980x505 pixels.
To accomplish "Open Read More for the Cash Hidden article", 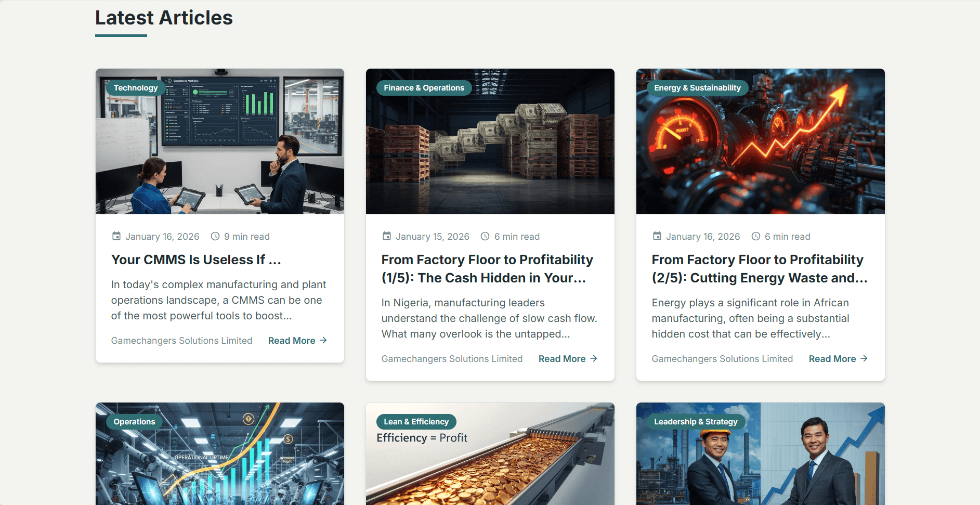I will (568, 359).
